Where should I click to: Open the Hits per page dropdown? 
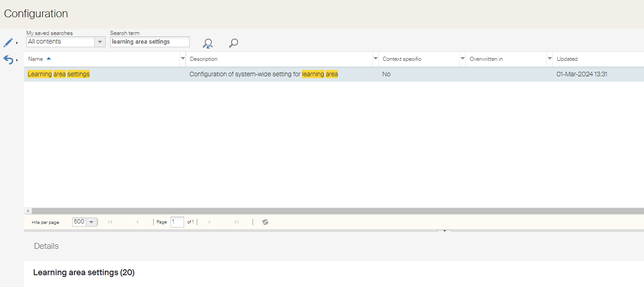click(91, 222)
